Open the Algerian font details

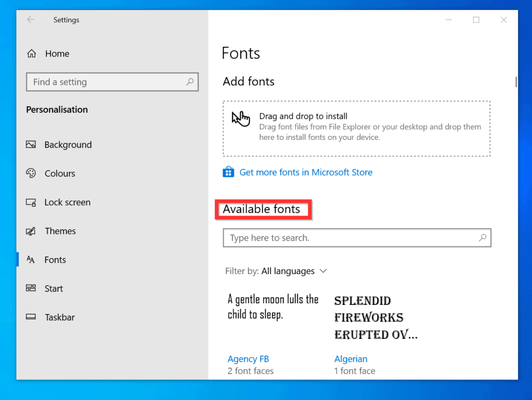[351, 359]
